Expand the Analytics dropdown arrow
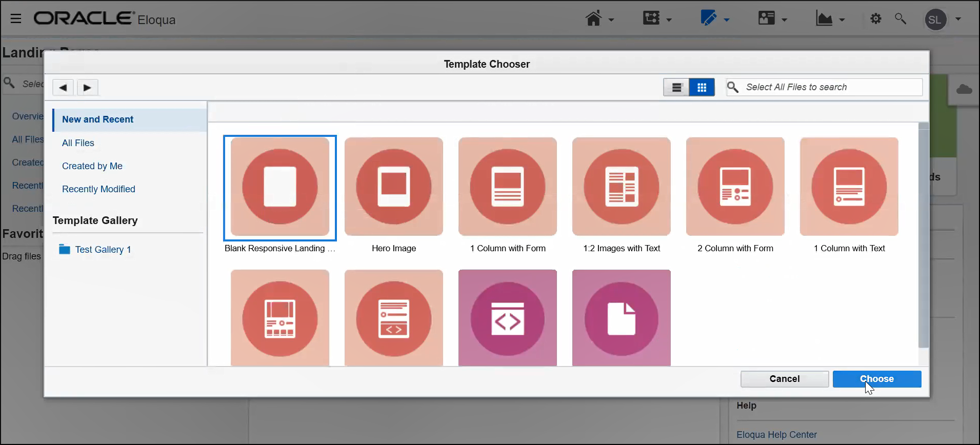 [x=842, y=20]
